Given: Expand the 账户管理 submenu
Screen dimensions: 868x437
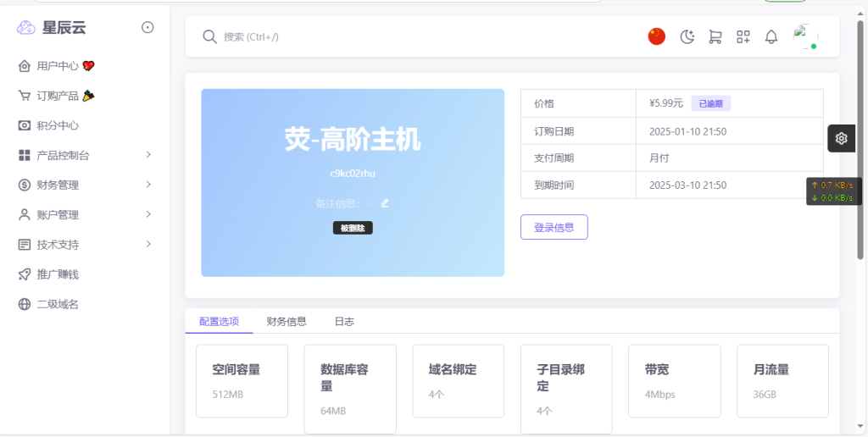Looking at the screenshot, I should 85,214.
